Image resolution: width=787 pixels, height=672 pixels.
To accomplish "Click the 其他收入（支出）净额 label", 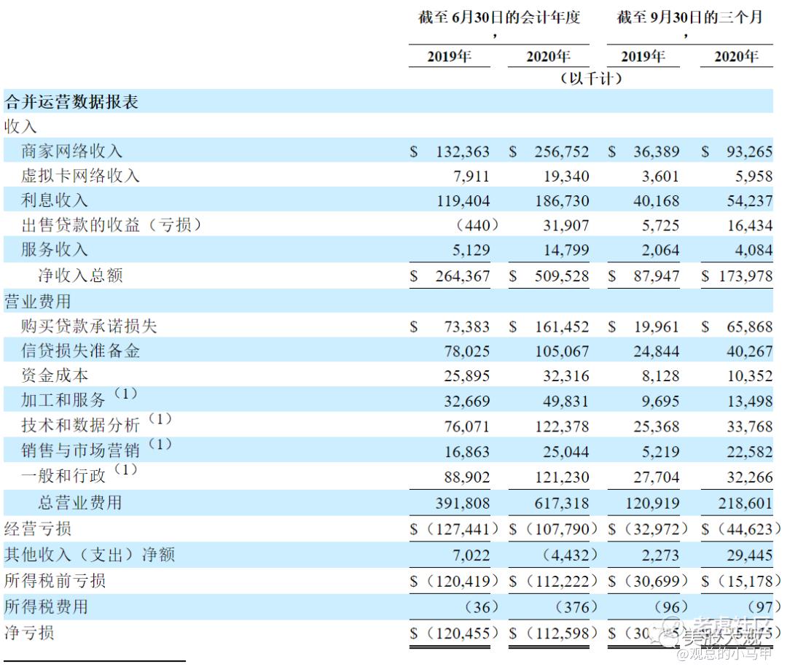I will [90, 555].
